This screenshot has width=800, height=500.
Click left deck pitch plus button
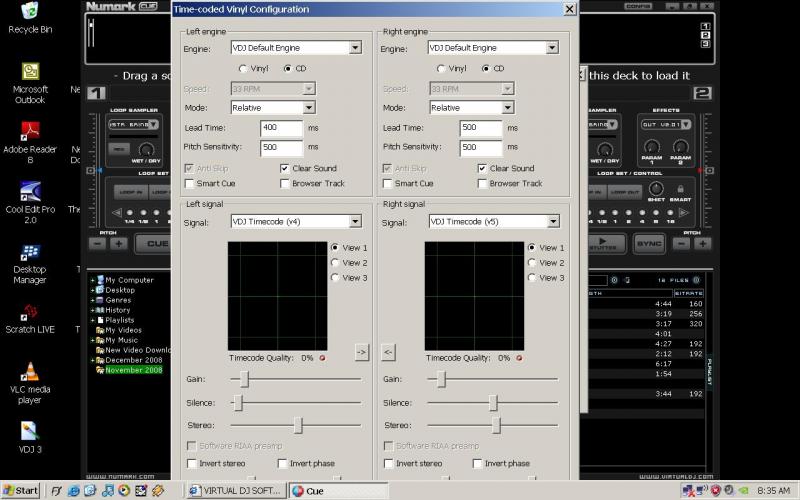click(119, 244)
